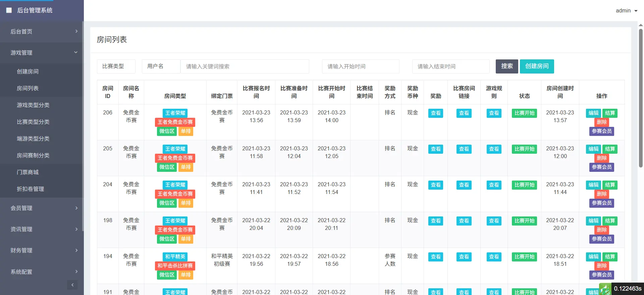Open 比赛类型分类 menu item
This screenshot has height=295, width=644.
[42, 122]
